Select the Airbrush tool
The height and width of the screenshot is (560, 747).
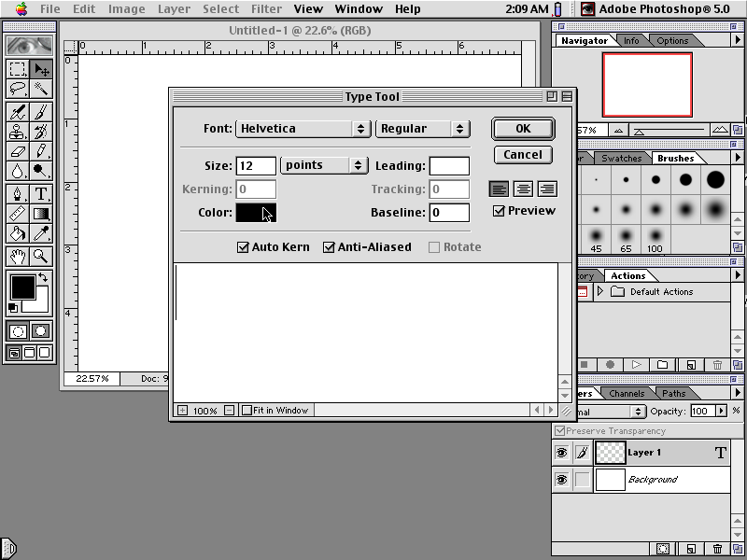18,112
